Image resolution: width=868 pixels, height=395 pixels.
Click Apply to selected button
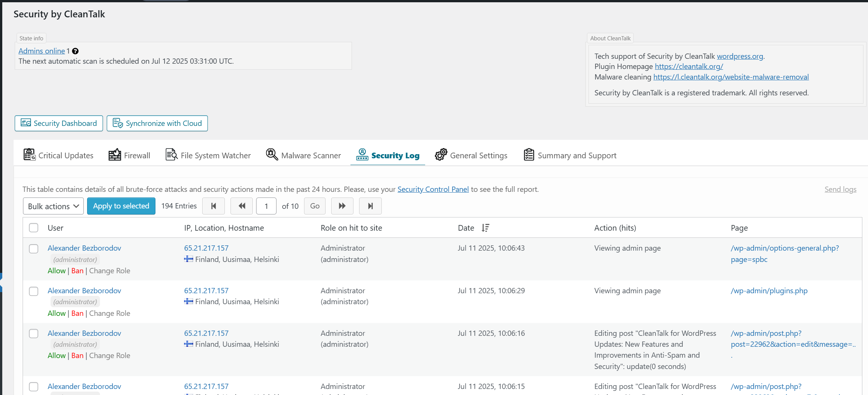[121, 206]
